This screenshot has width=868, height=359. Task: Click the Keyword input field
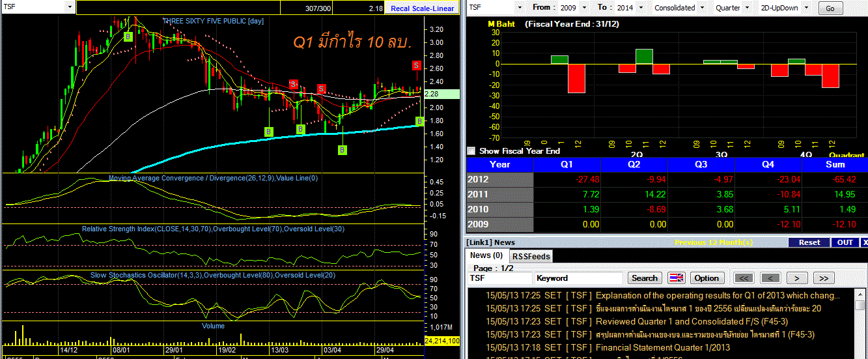[x=579, y=278]
